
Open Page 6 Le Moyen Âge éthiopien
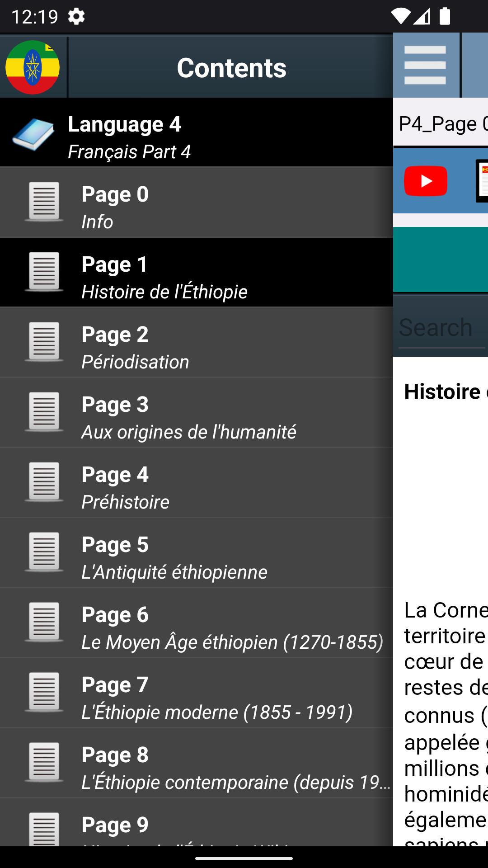(197, 623)
